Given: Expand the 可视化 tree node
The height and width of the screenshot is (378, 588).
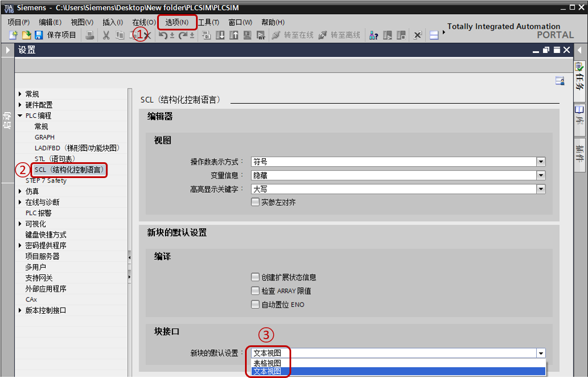Looking at the screenshot, I should pyautogui.click(x=20, y=224).
